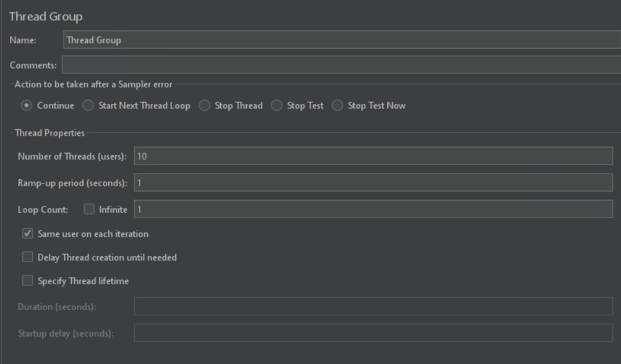Click the Sampler error action section label
Image resolution: width=621 pixels, height=364 pixels.
[93, 85]
